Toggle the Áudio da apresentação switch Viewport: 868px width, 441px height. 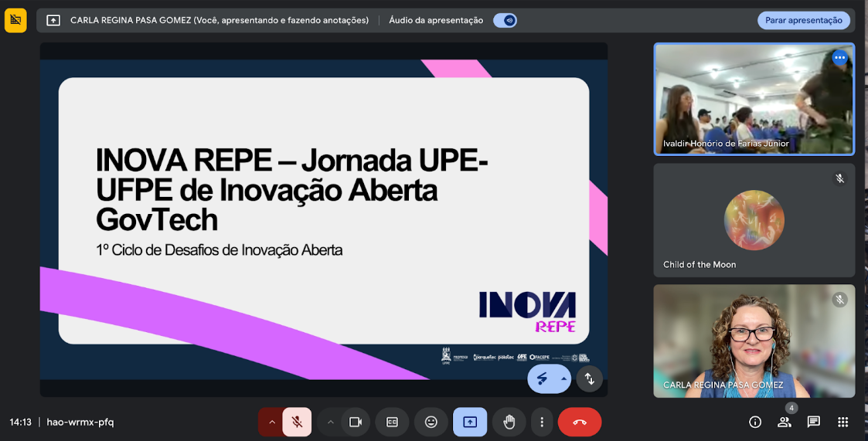(505, 20)
